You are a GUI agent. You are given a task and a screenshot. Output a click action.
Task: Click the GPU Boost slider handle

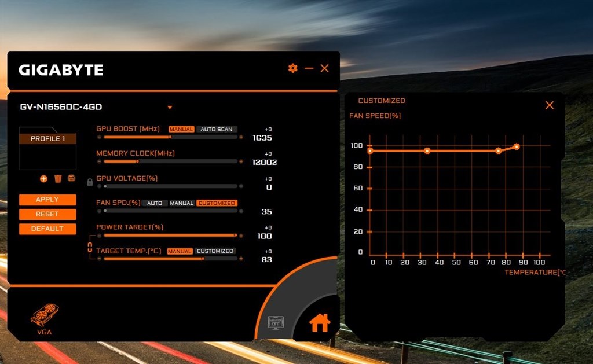coord(170,137)
